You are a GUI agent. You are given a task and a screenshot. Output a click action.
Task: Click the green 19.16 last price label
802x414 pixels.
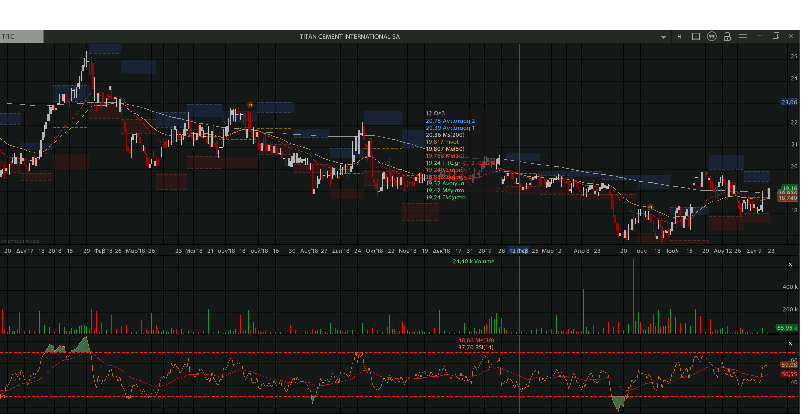[x=790, y=188]
